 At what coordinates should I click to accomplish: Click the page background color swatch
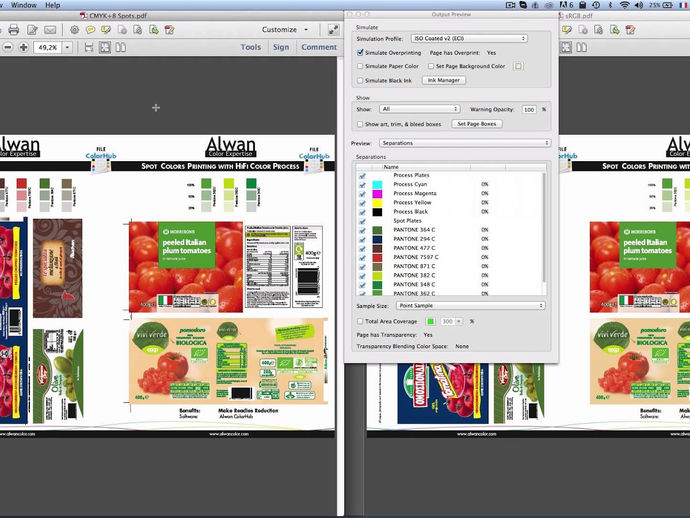tap(518, 66)
